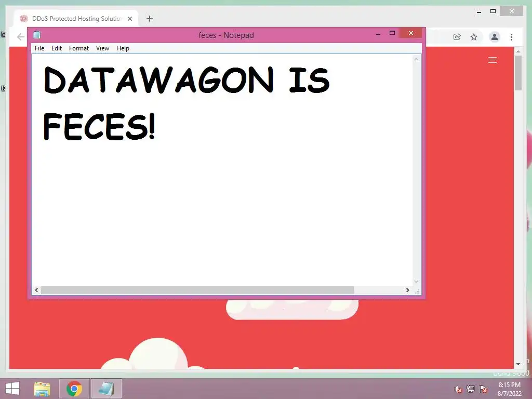The width and height of the screenshot is (532, 399).
Task: Open File Explorer from taskbar
Action: pos(42,389)
